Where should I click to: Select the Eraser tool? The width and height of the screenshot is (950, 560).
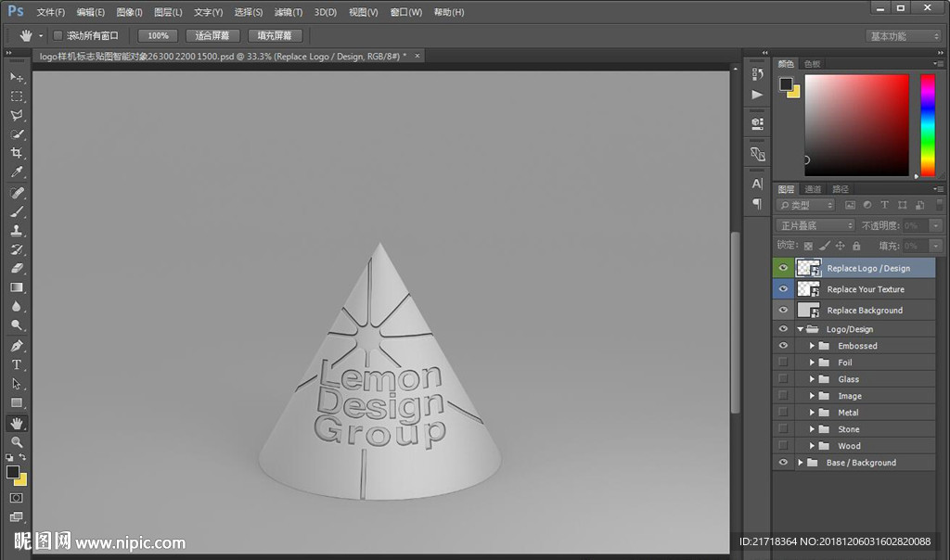[x=17, y=268]
